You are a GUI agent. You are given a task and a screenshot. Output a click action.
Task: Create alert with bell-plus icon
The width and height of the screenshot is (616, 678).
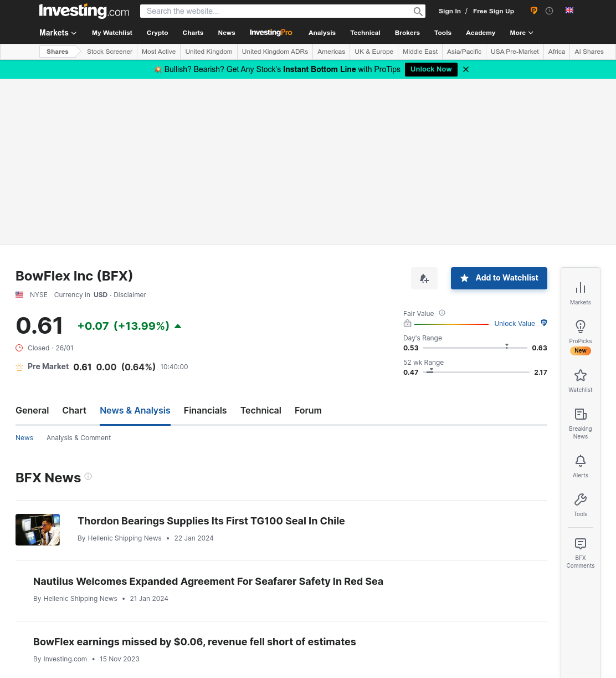(424, 278)
